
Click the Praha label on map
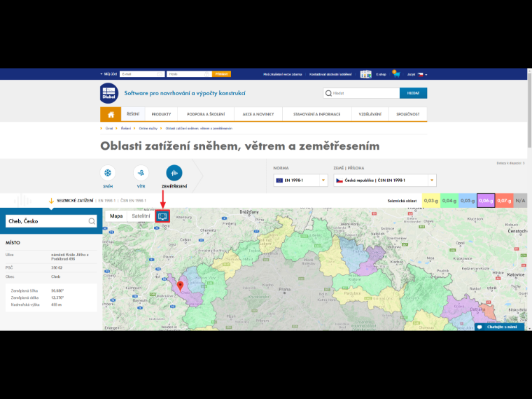point(284,289)
